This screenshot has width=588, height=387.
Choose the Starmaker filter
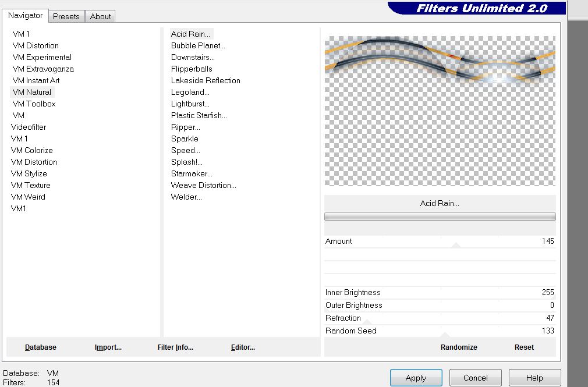pyautogui.click(x=192, y=173)
